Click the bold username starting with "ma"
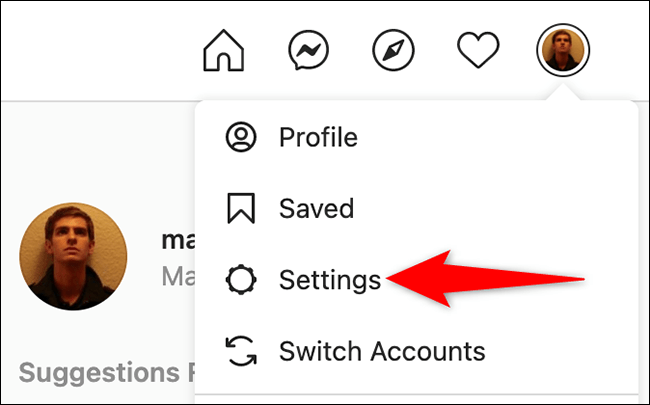Screen dimensions: 650x405 pos(178,240)
